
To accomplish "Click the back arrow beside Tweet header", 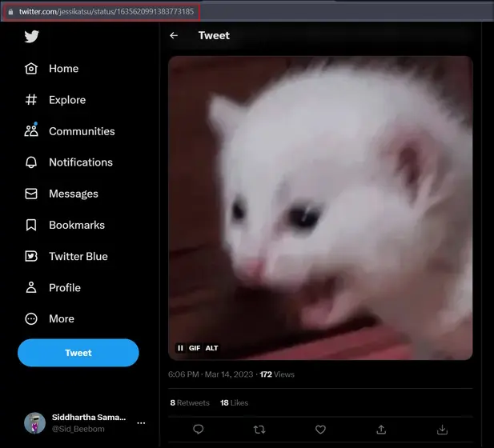I will click(x=174, y=35).
